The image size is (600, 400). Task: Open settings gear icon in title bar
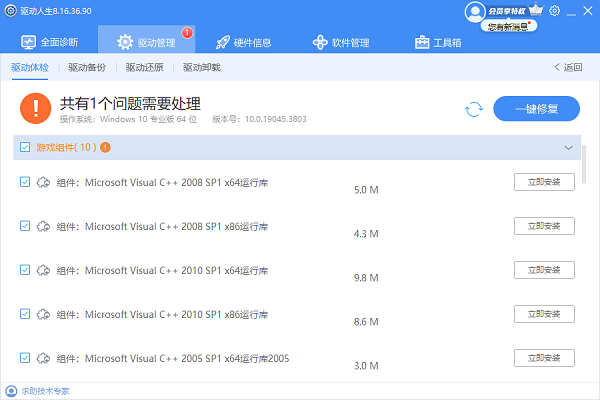click(x=554, y=11)
